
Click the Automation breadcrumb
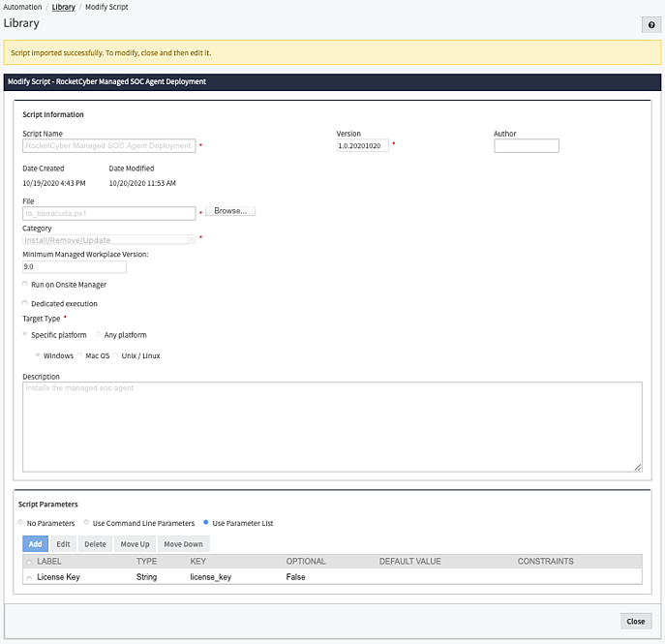coord(22,7)
